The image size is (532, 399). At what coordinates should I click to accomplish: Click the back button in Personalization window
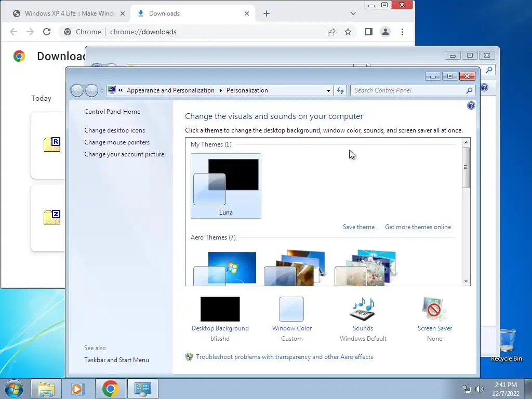(x=77, y=90)
